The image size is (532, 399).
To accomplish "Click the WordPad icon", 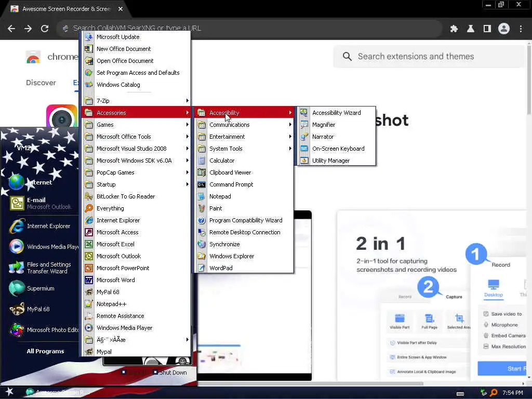I will (202, 268).
